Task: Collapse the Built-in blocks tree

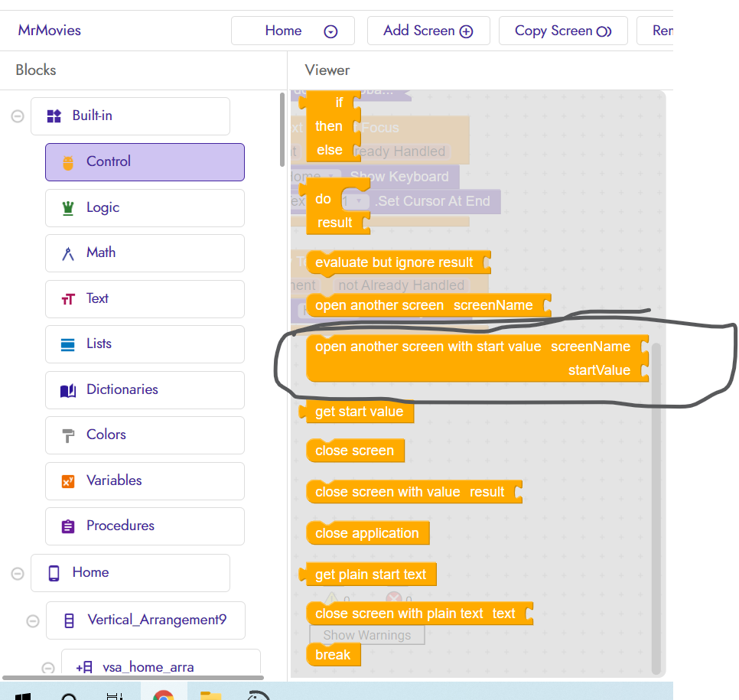Action: tap(17, 116)
